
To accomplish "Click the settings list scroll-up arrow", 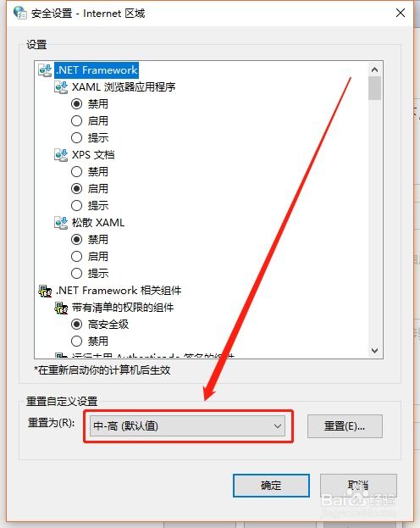I will pyautogui.click(x=374, y=69).
